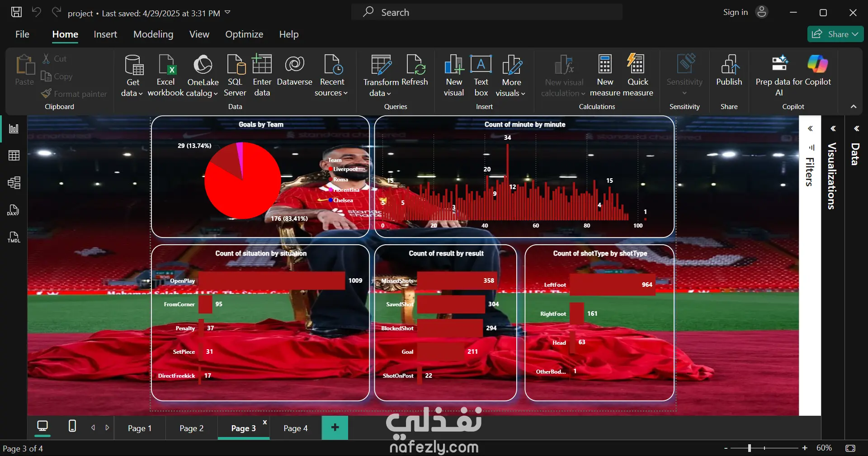Zoom out with the minus button
This screenshot has width=868, height=456.
tap(726, 448)
